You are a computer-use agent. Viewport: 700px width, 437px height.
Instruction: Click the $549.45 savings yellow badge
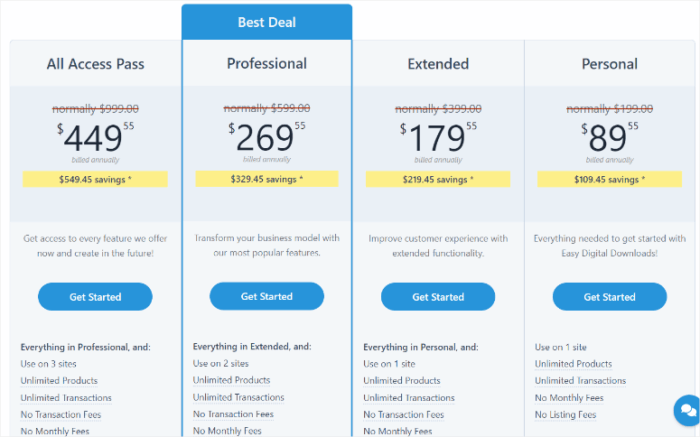pos(95,179)
